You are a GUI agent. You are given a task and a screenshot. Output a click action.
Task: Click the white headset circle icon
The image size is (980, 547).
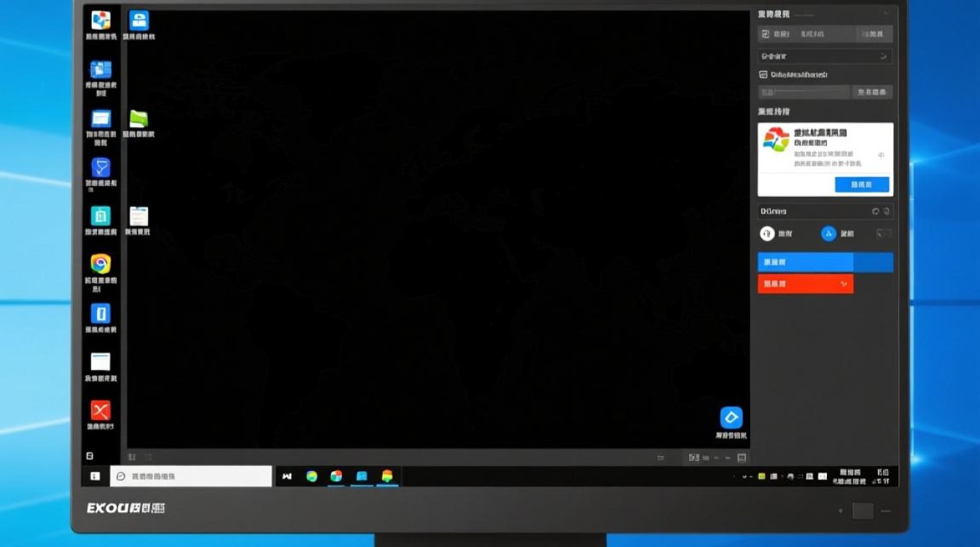click(767, 233)
